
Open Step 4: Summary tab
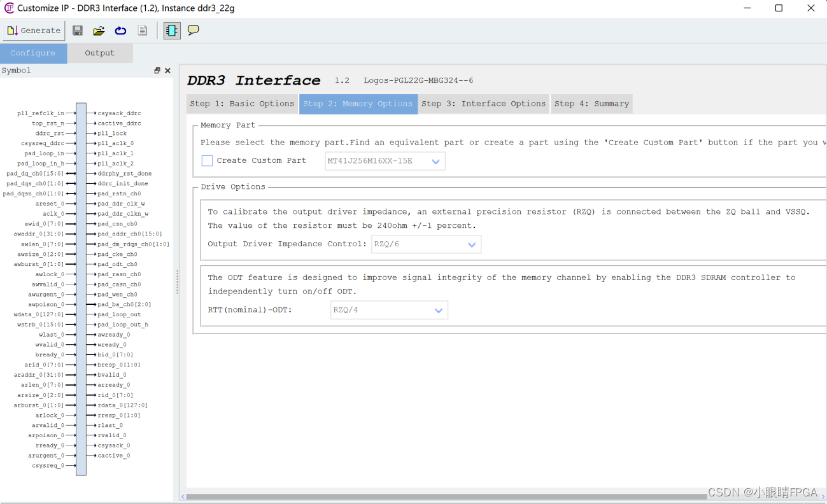[592, 104]
